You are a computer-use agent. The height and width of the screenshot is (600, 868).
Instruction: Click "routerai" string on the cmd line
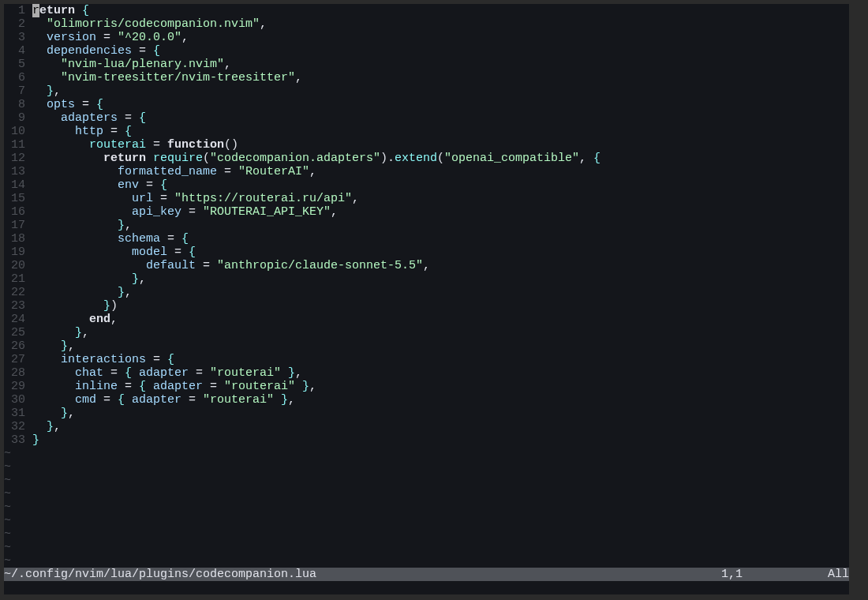238,399
